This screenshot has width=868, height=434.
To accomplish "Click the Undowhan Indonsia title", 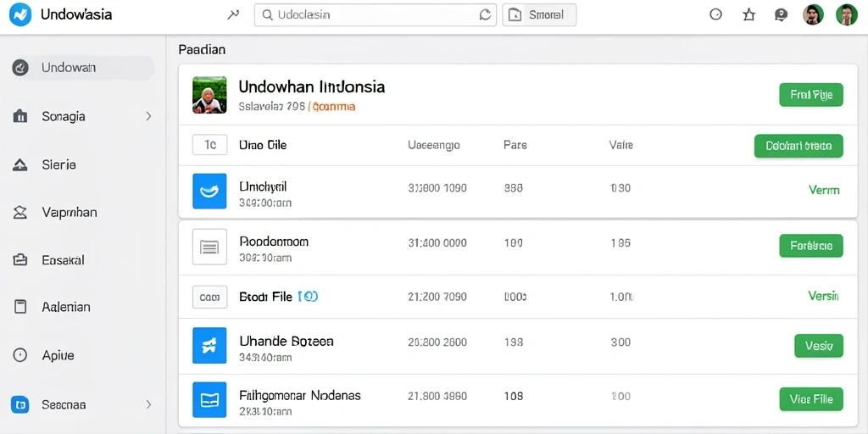I will [312, 87].
